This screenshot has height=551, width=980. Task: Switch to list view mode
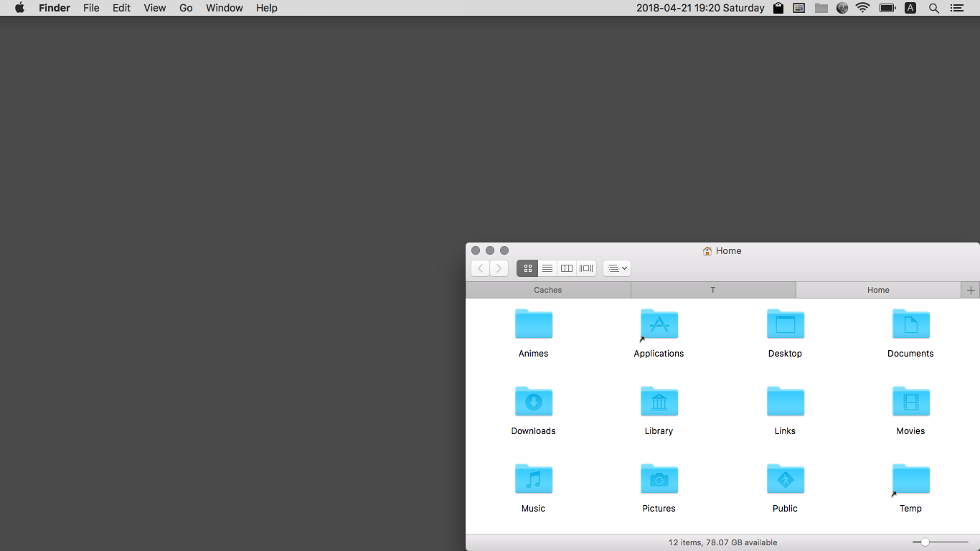547,268
